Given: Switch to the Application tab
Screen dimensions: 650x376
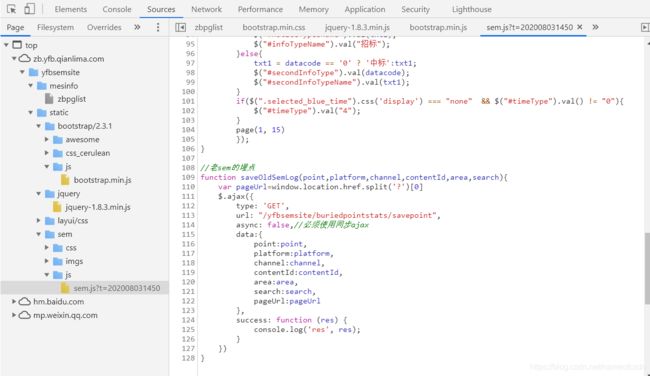Looking at the screenshot, I should tap(365, 9).
